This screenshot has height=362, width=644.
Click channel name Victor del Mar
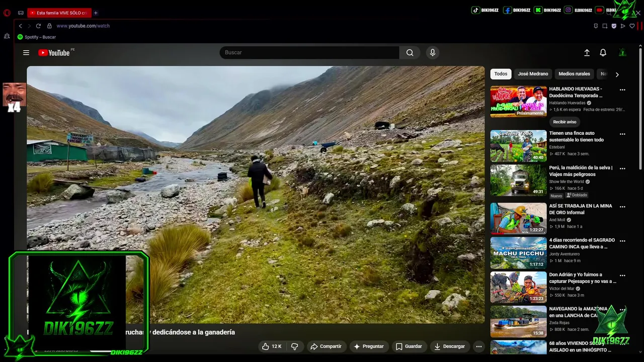pos(561,289)
